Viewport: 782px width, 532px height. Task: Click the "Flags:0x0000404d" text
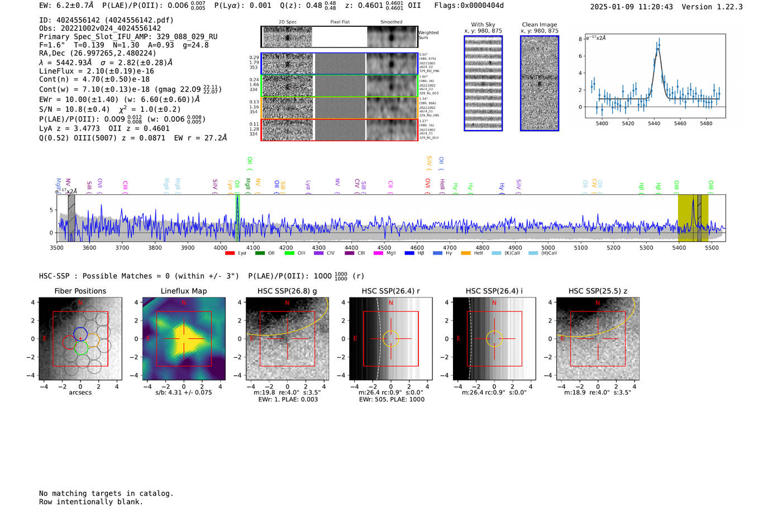tap(469, 6)
